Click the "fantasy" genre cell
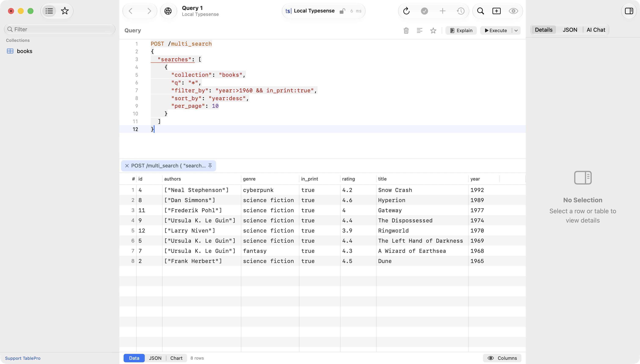 tap(270, 251)
